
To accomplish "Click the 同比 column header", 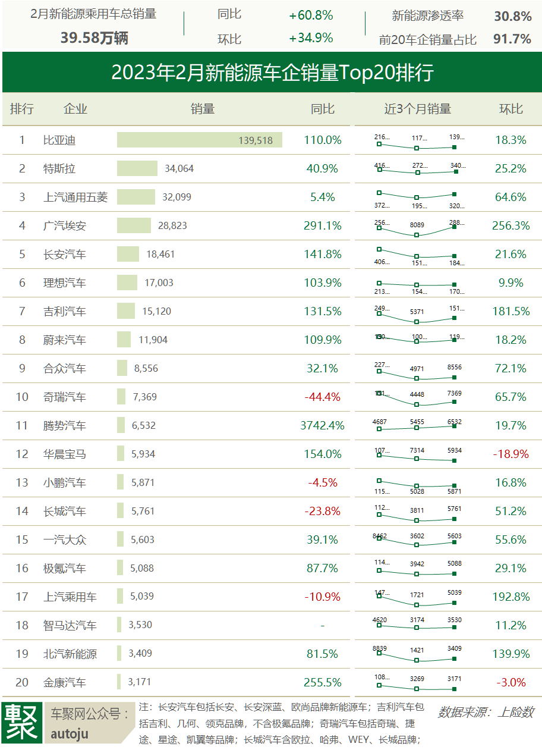I will [323, 109].
